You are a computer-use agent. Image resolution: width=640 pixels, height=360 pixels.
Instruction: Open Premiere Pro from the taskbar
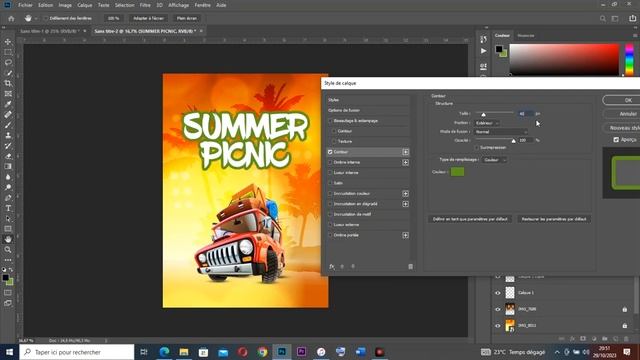coord(301,352)
